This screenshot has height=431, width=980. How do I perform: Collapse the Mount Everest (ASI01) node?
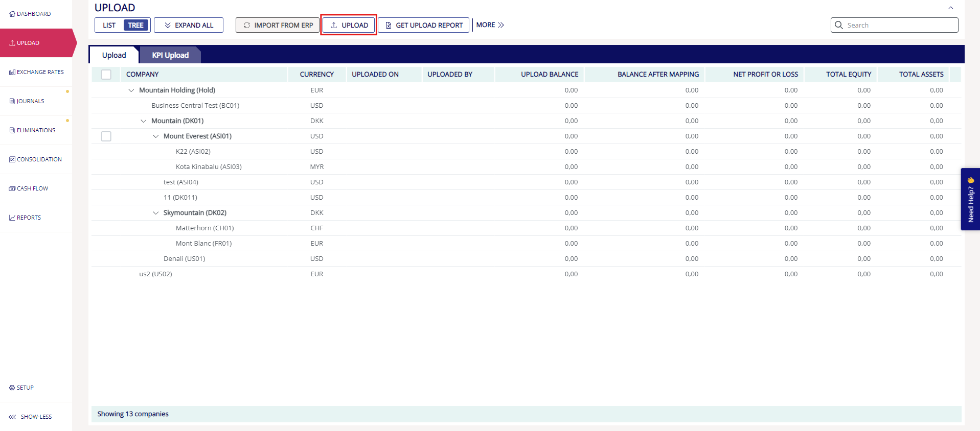pyautogui.click(x=156, y=136)
